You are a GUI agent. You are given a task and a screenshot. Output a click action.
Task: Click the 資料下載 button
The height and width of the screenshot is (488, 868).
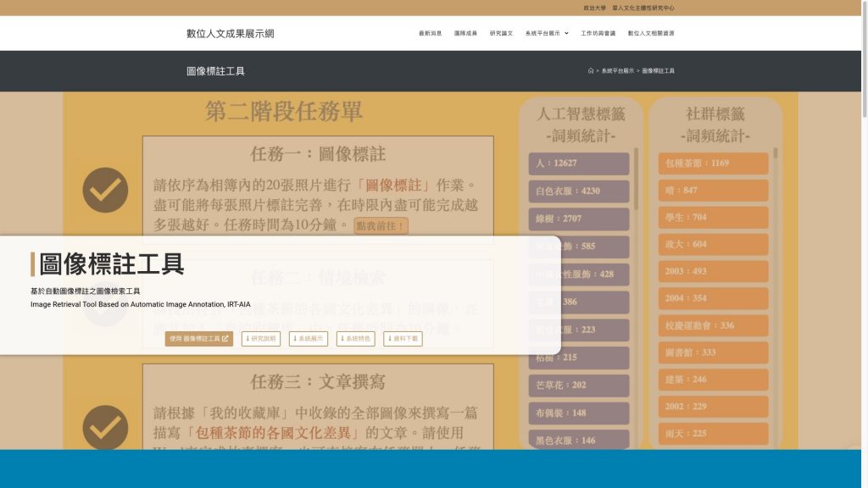pyautogui.click(x=403, y=339)
